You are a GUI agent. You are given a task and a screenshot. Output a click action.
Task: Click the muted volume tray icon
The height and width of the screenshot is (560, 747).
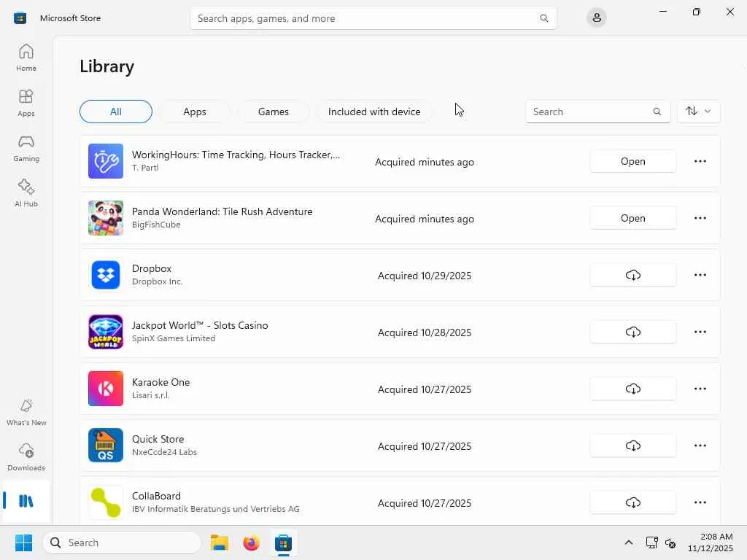pyautogui.click(x=670, y=542)
